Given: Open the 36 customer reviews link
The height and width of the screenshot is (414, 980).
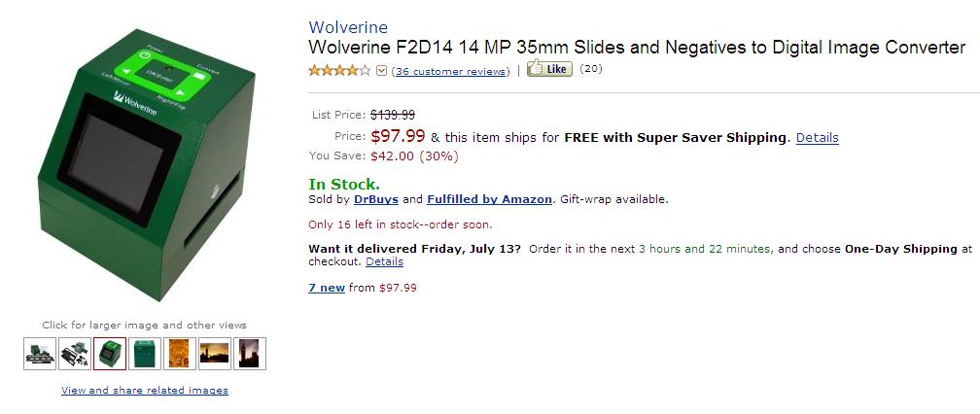Looking at the screenshot, I should coord(450,71).
